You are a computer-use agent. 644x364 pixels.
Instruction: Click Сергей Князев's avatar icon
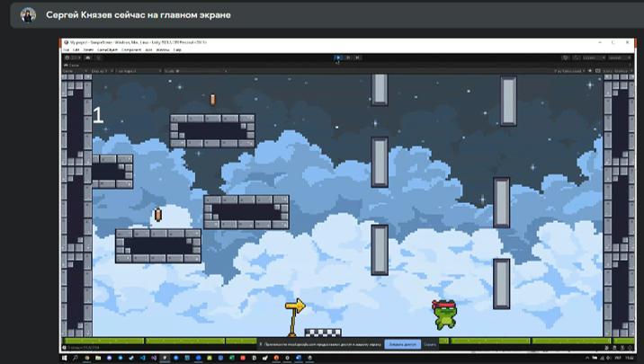point(28,15)
